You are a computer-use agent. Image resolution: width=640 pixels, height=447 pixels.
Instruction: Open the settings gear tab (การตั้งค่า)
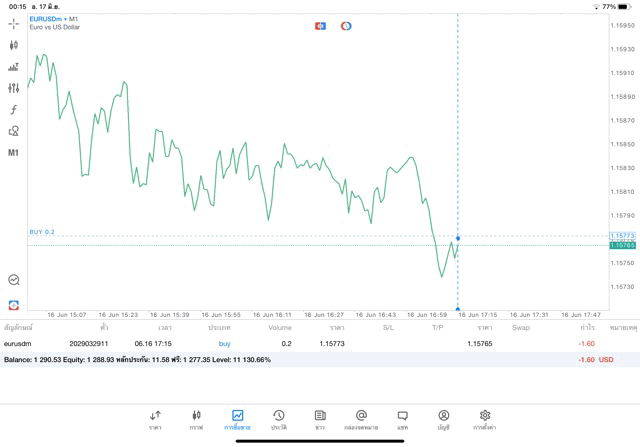[485, 419]
